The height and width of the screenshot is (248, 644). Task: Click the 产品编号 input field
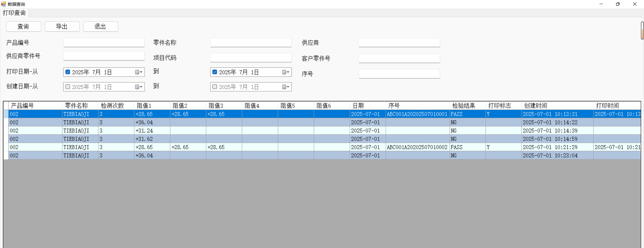[x=104, y=43]
